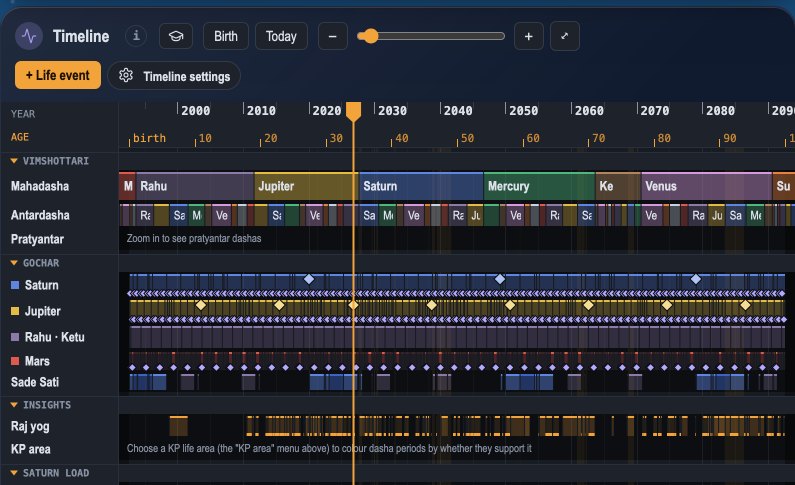Click the gear icon in Timeline settings
The height and width of the screenshot is (485, 795).
pyautogui.click(x=126, y=76)
